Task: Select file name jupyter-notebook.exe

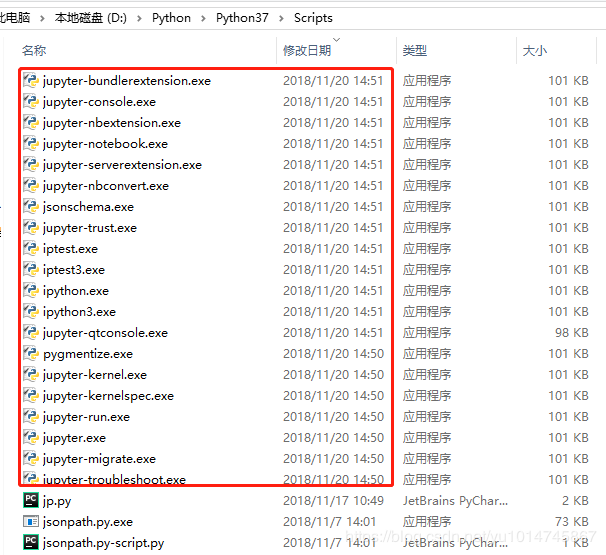Action: [106, 144]
